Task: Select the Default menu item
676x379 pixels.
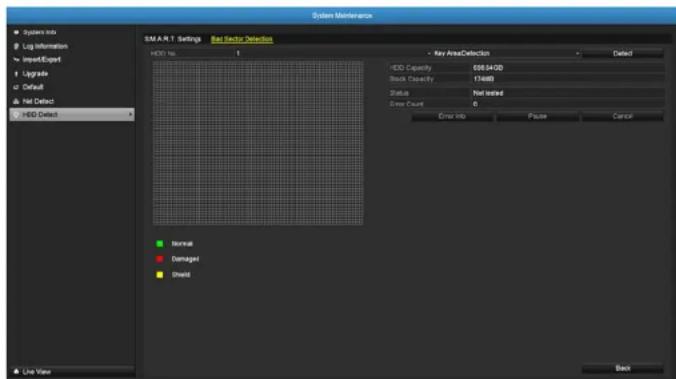Action: tap(71, 87)
